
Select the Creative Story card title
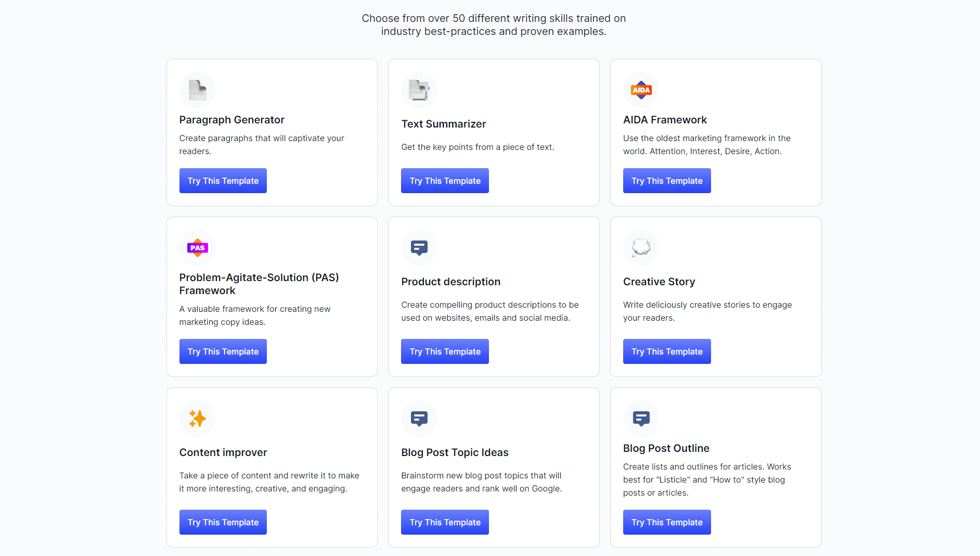point(659,282)
